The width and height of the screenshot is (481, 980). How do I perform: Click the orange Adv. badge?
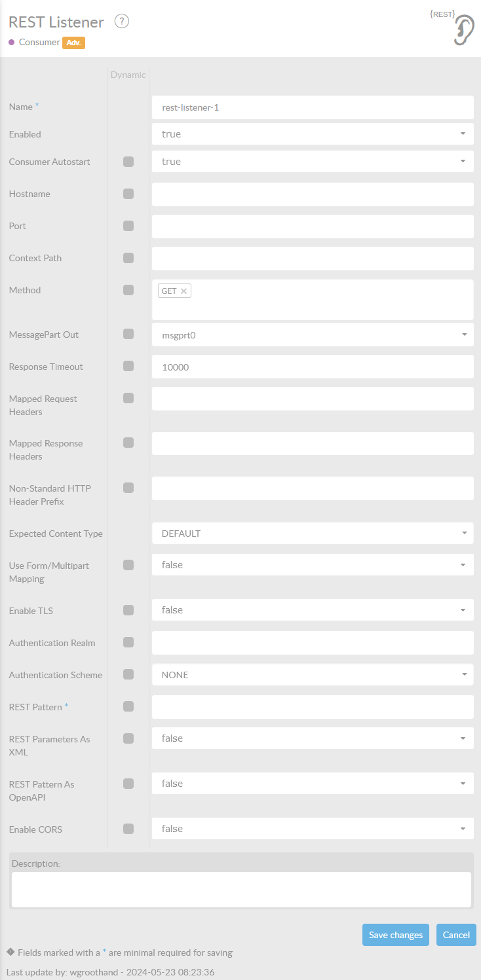click(x=74, y=43)
